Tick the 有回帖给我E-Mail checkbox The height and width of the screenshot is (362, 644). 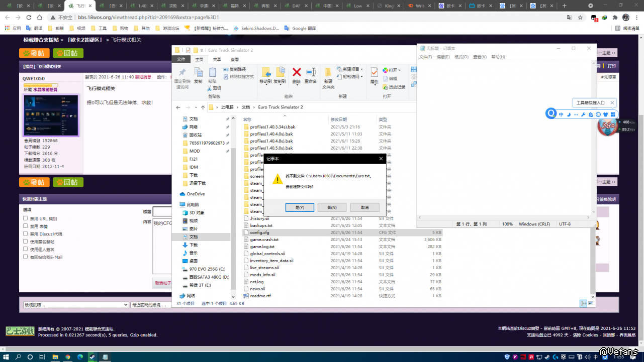click(26, 257)
